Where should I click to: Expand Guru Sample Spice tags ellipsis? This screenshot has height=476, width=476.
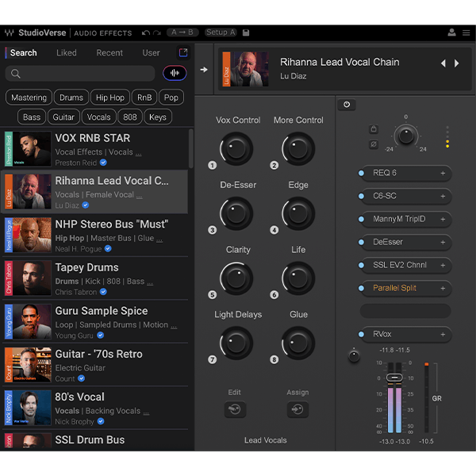[x=174, y=327]
